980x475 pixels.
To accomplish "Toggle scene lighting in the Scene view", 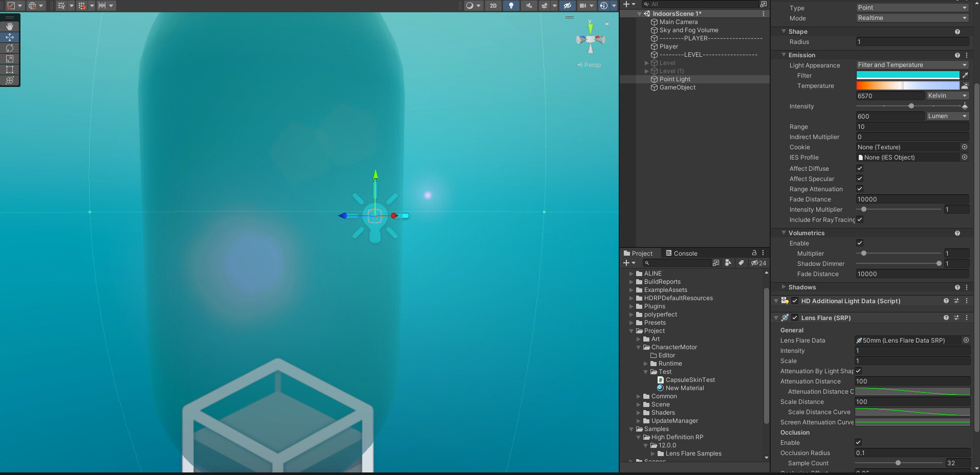I will pos(510,6).
